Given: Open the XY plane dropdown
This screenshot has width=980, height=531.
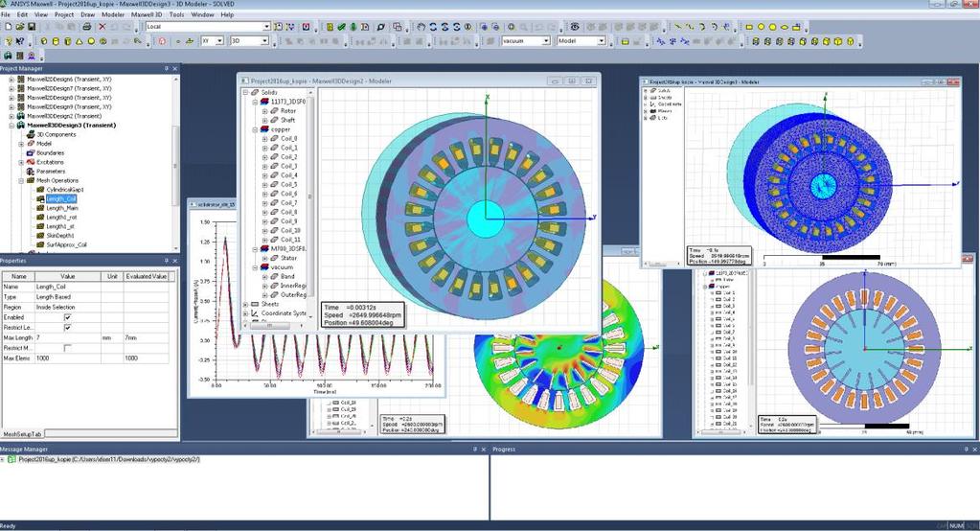Looking at the screenshot, I should 219,41.
